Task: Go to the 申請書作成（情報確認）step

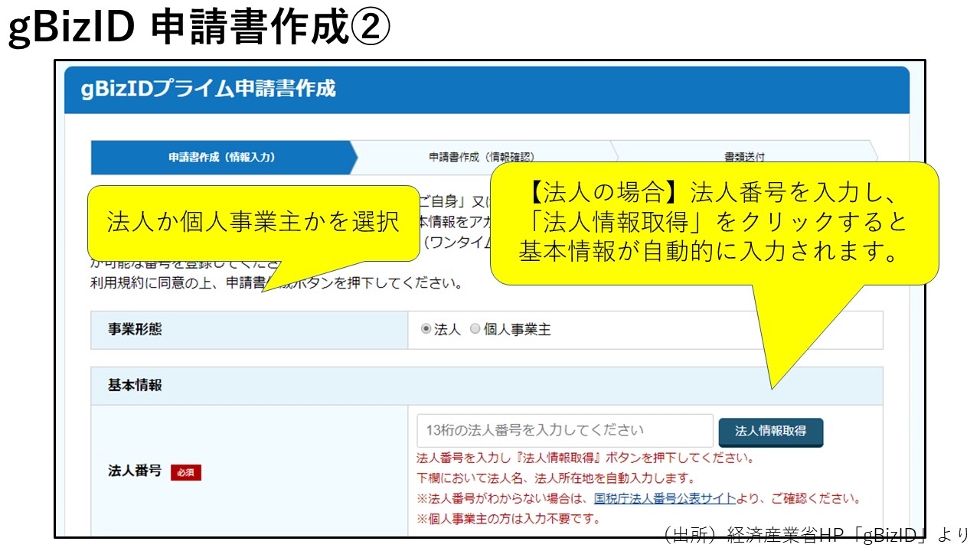Action: [481, 157]
